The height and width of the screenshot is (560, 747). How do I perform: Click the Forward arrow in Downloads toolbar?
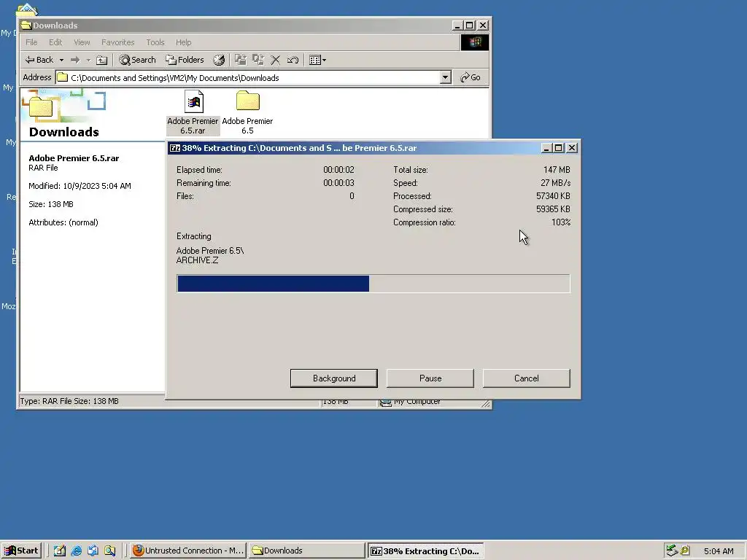(75, 60)
